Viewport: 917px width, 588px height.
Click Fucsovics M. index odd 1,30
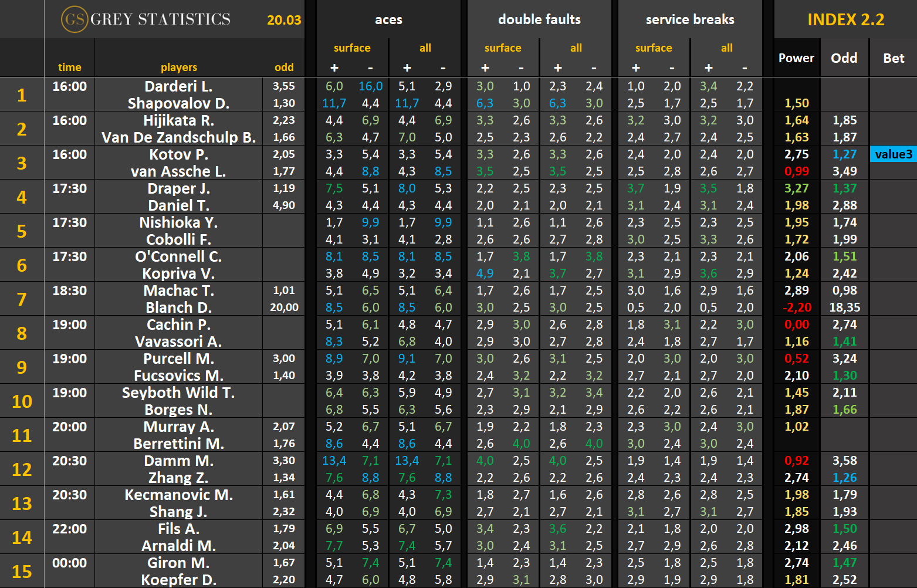click(844, 376)
